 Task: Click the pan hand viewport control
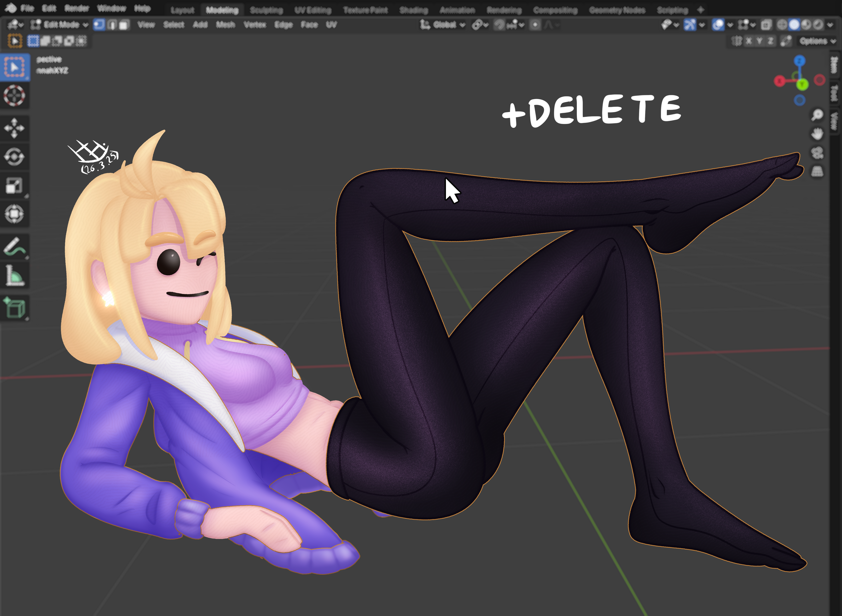click(817, 133)
